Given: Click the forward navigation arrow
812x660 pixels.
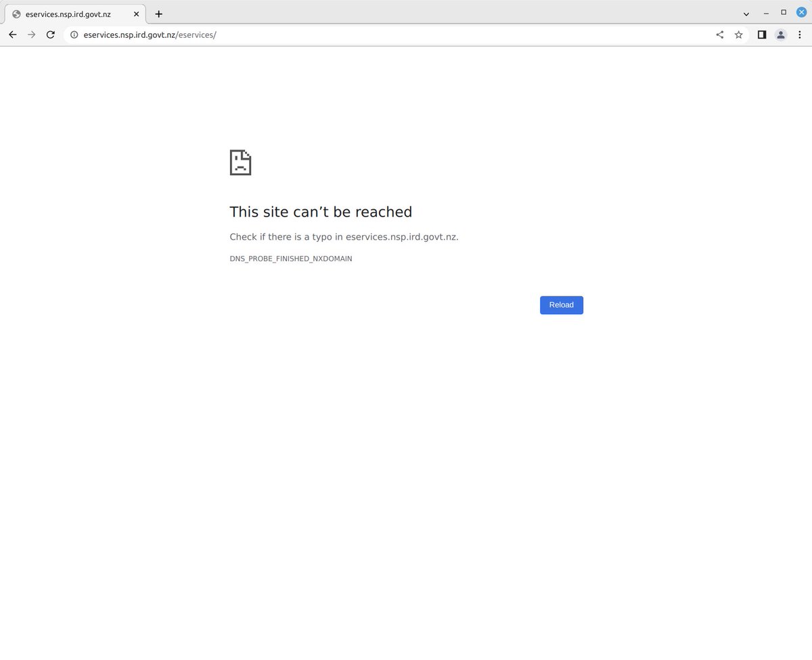Looking at the screenshot, I should coord(31,35).
